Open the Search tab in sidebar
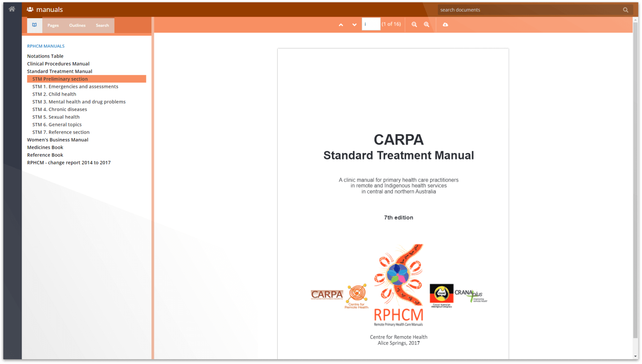Viewport: 642px width, 364px height. coord(102,26)
